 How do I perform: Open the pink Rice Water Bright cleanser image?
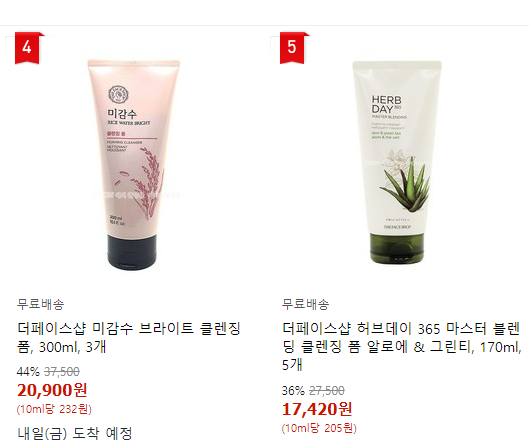point(133,165)
